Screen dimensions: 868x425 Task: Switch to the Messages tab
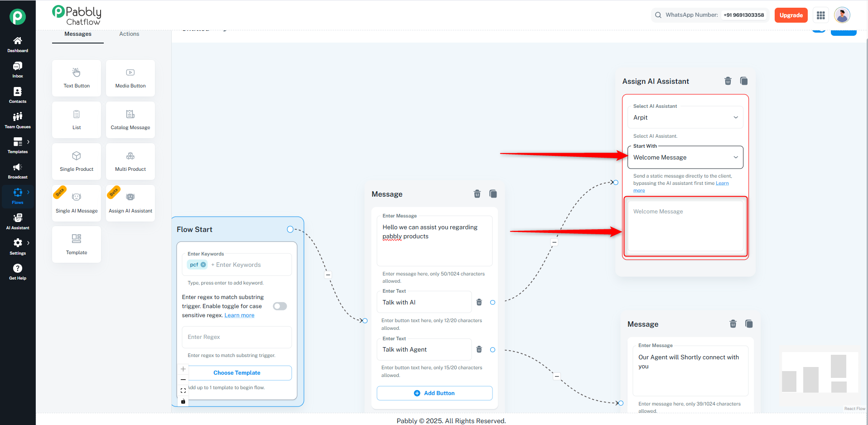(78, 34)
